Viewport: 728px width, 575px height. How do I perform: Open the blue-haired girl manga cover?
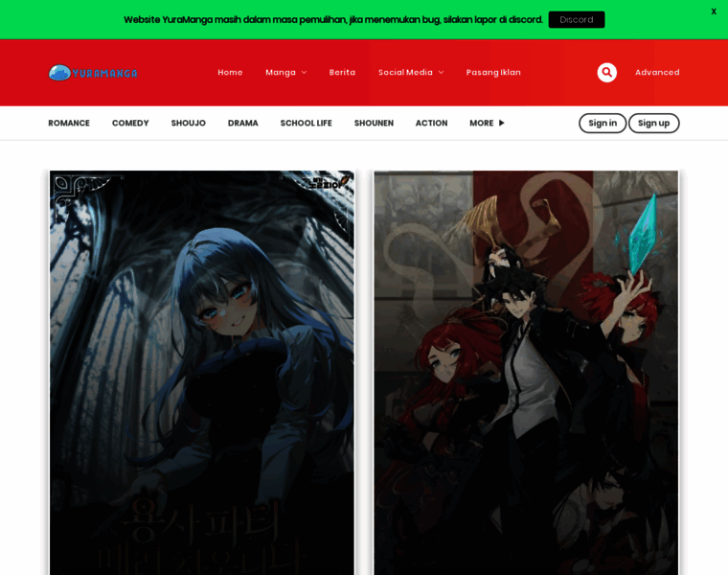click(x=202, y=373)
